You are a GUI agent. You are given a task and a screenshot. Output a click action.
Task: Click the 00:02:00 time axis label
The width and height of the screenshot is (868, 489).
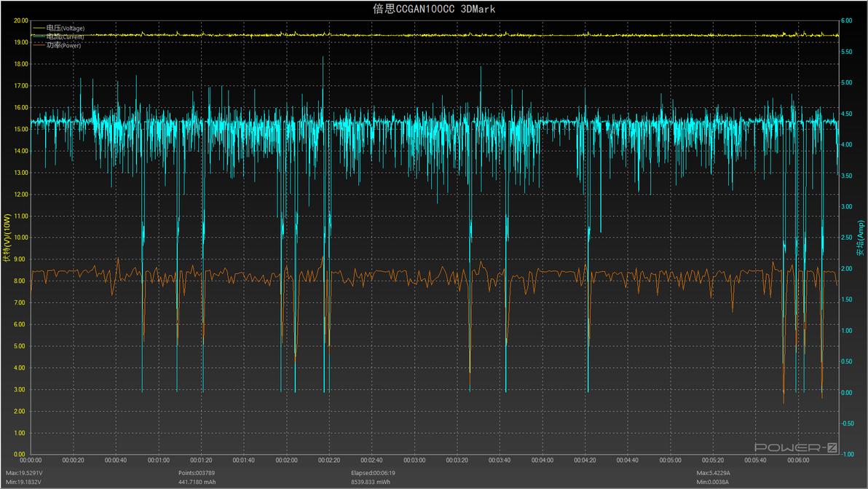pos(286,460)
